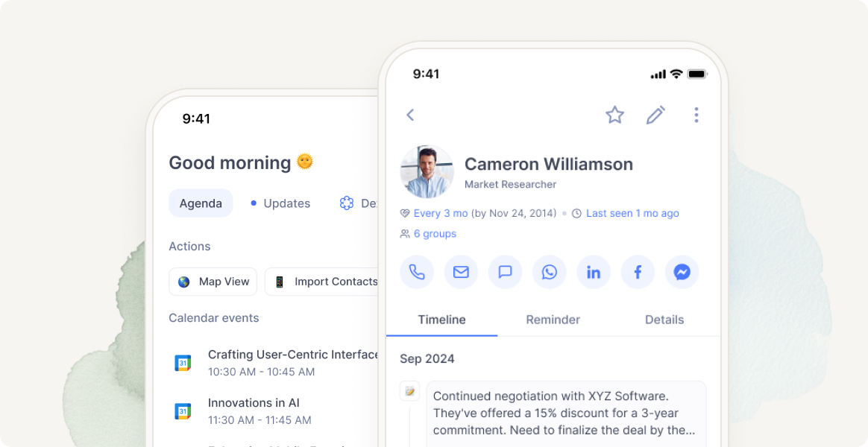Click the people icon beside 6 groups
Image resolution: width=868 pixels, height=447 pixels.
coord(405,234)
